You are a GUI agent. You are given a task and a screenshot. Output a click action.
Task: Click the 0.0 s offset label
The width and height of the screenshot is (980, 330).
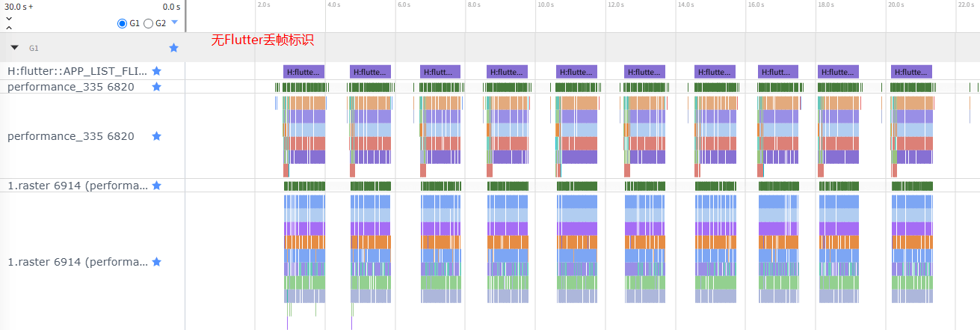click(x=171, y=6)
